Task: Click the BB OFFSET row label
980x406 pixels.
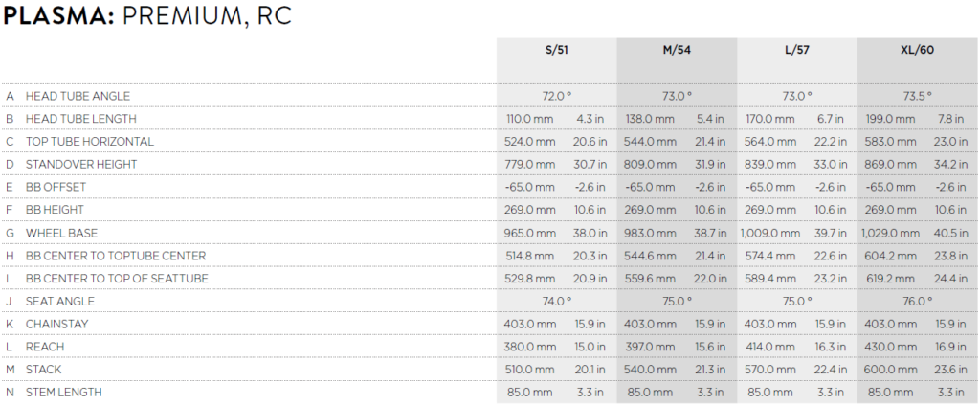Action: (56, 187)
